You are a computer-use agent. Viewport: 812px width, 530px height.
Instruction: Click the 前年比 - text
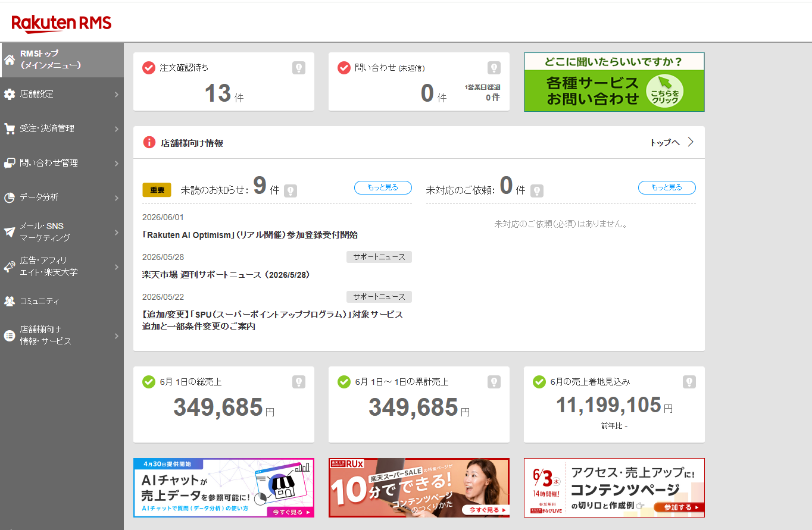614,426
